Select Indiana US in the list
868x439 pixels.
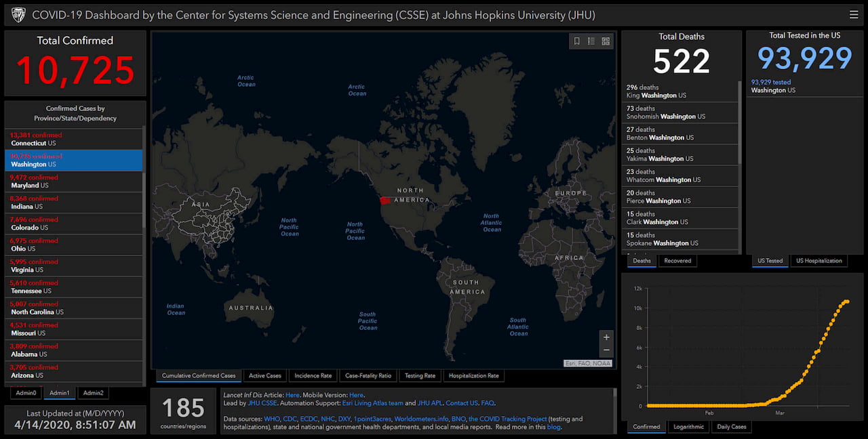pos(74,202)
